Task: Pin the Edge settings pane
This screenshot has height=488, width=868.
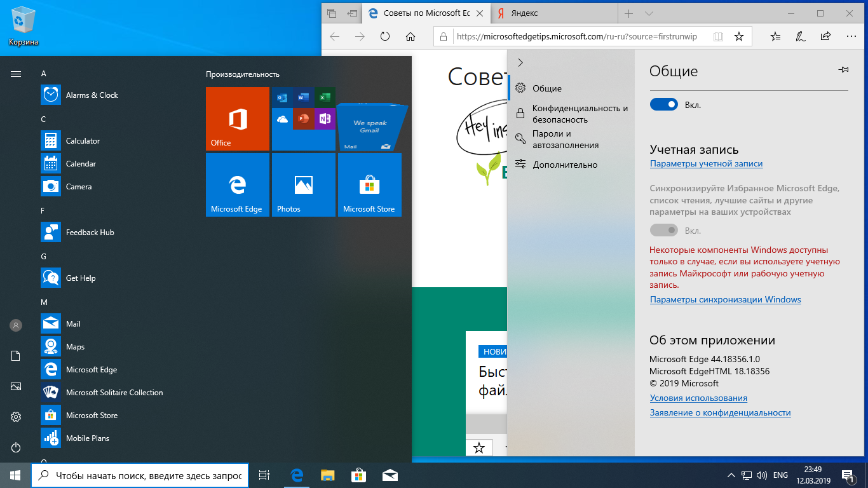Action: coord(844,70)
